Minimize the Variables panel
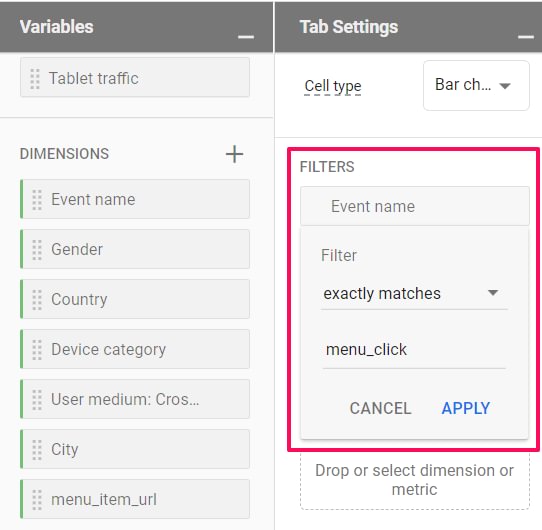This screenshot has width=542, height=530. [x=246, y=37]
